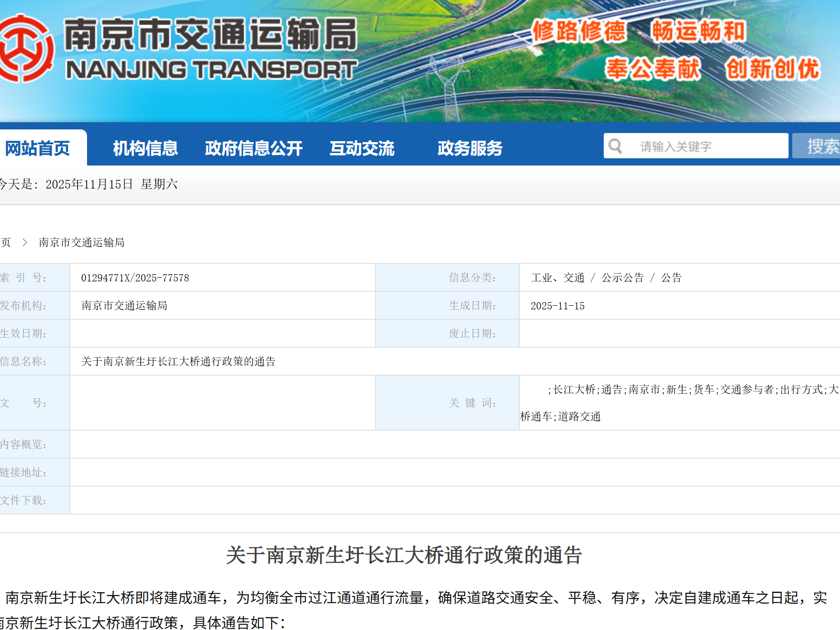Click the 修路修德 slogan in the banner
The height and width of the screenshot is (630, 840).
579,31
